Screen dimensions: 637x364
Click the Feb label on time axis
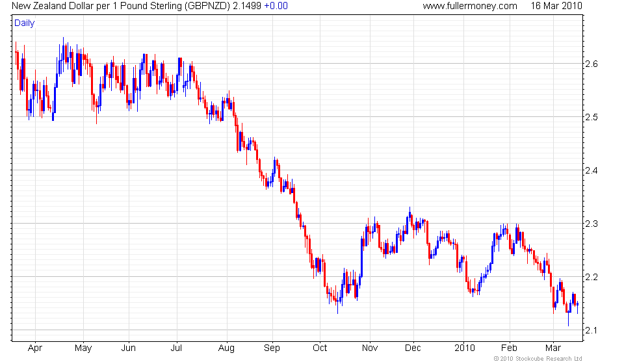[x=509, y=347]
